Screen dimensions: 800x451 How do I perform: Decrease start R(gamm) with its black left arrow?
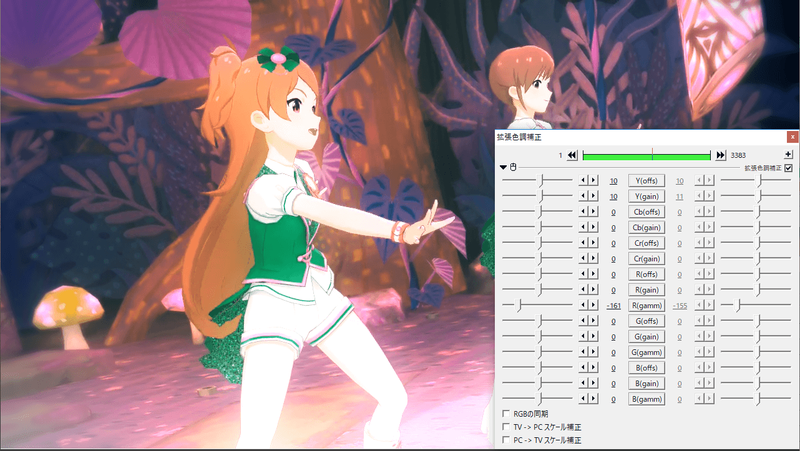[x=583, y=305]
